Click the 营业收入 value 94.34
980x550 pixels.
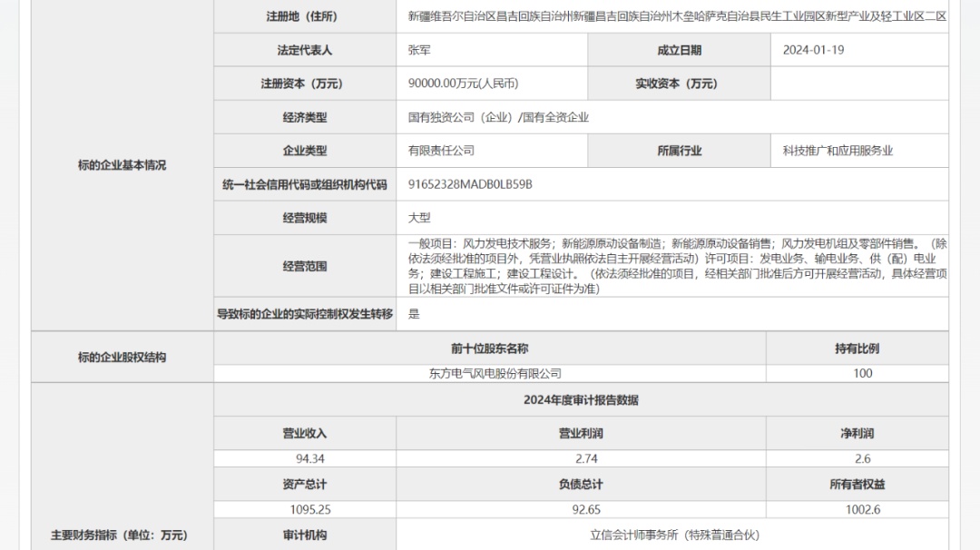pyautogui.click(x=304, y=459)
